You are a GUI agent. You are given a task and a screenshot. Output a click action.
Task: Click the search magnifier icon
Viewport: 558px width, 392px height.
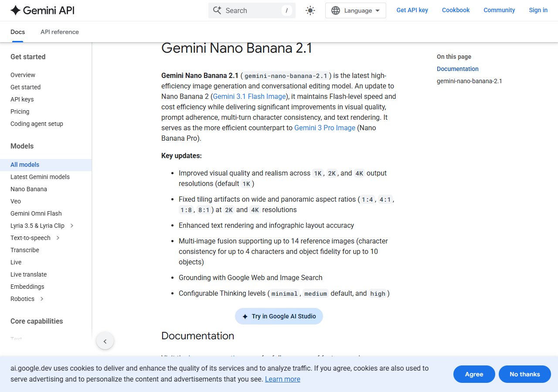217,10
